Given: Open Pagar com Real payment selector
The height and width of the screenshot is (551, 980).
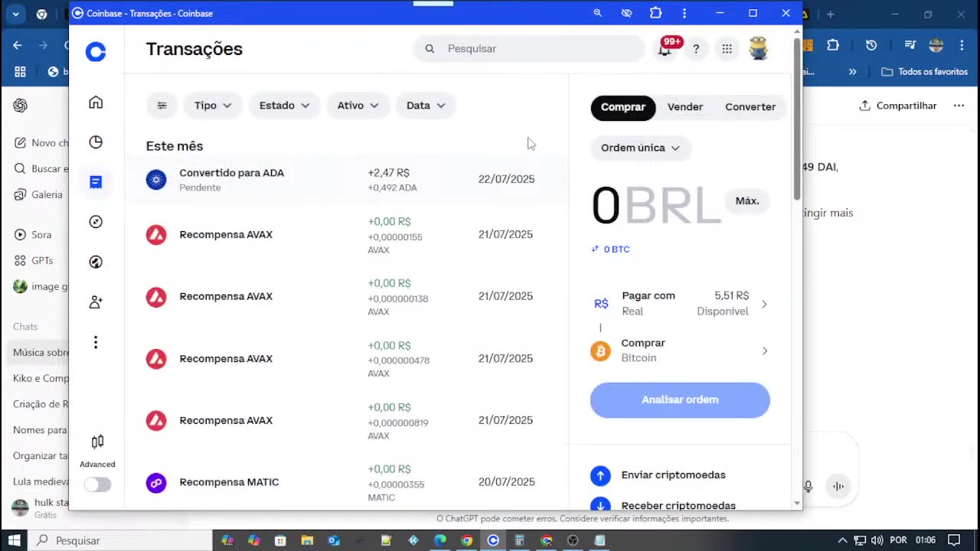Looking at the screenshot, I should [680, 304].
